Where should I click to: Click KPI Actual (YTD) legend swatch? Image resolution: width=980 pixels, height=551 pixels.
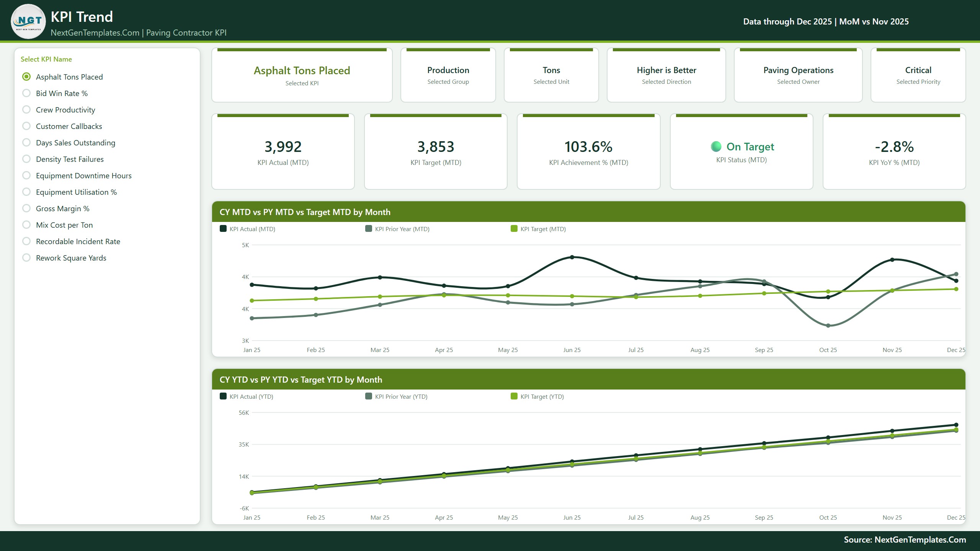[x=223, y=396]
